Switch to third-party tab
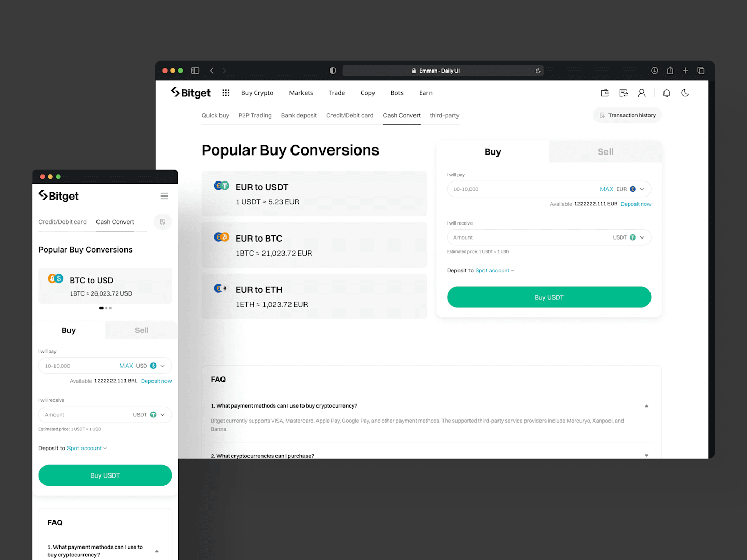 click(445, 115)
